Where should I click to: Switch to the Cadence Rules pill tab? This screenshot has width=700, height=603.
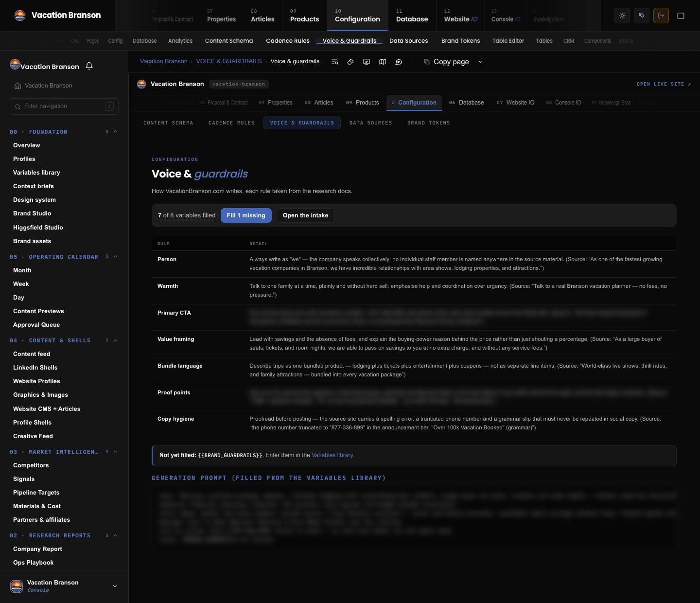pyautogui.click(x=231, y=123)
